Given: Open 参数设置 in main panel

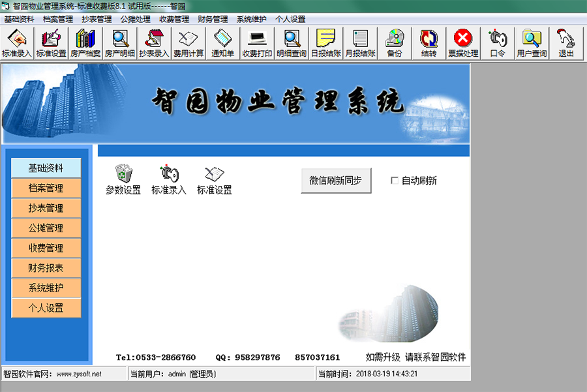Looking at the screenshot, I should 123,180.
